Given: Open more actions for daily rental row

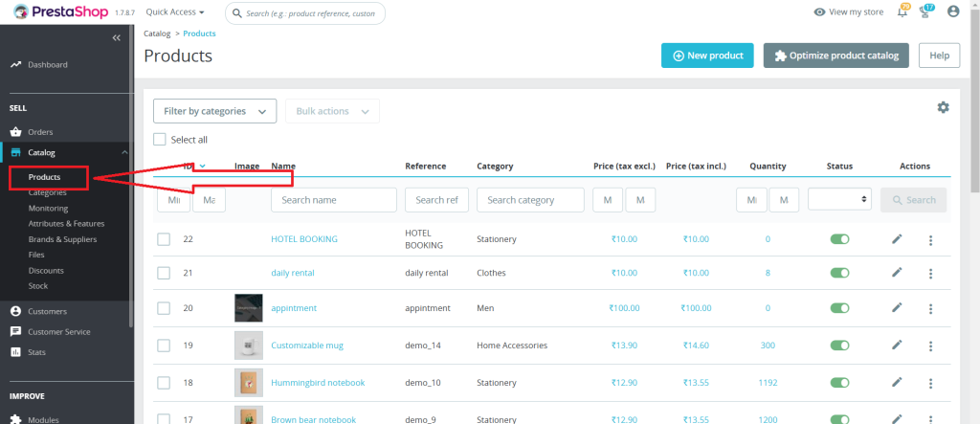Looking at the screenshot, I should (930, 274).
